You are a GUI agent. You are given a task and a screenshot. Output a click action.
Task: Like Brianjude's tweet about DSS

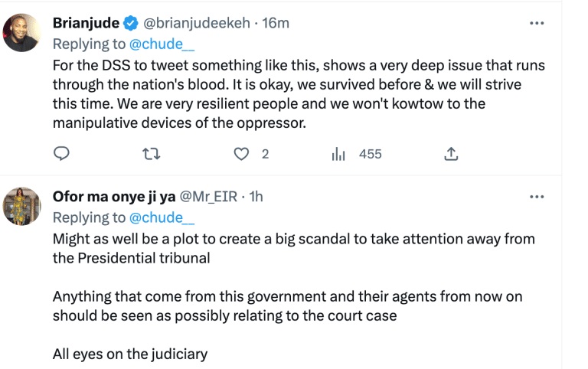[242, 154]
